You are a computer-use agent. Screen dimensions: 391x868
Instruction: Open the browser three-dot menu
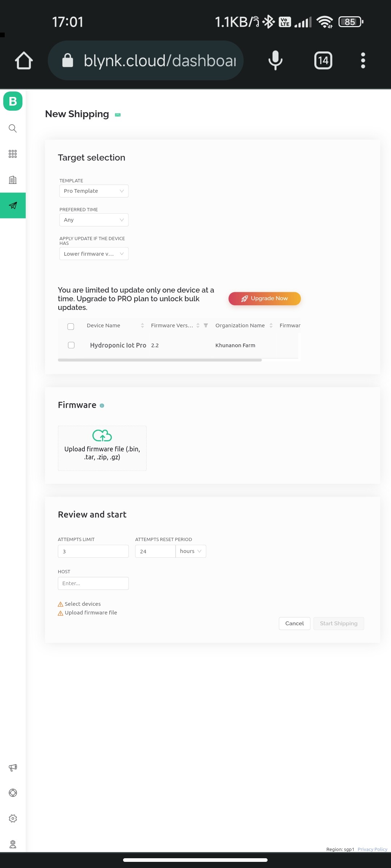(x=362, y=60)
